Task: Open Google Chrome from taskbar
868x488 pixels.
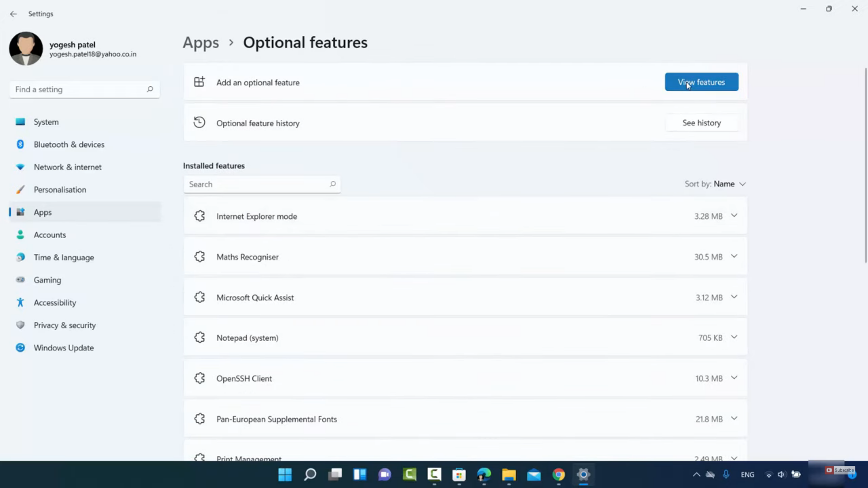Action: point(559,474)
